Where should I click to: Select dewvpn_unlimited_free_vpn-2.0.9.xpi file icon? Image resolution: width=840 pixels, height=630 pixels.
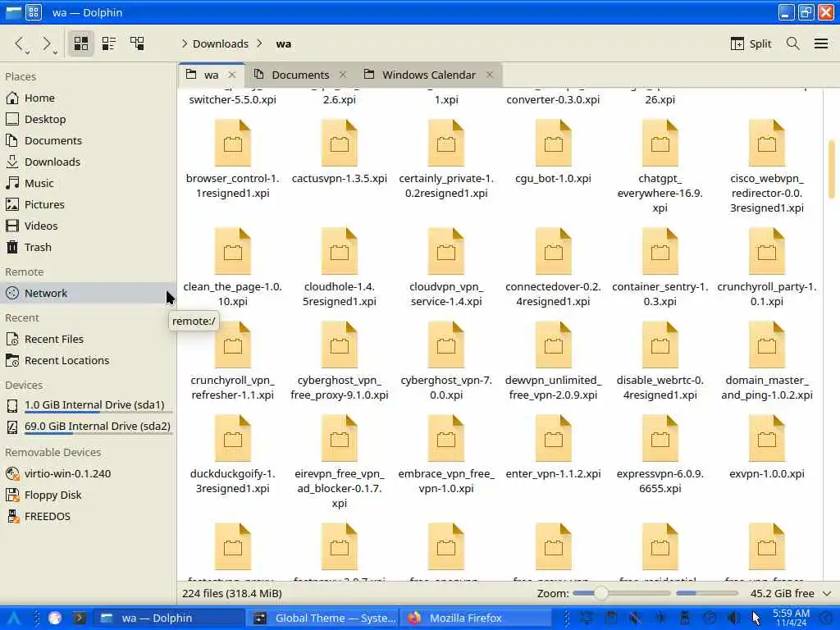(554, 345)
